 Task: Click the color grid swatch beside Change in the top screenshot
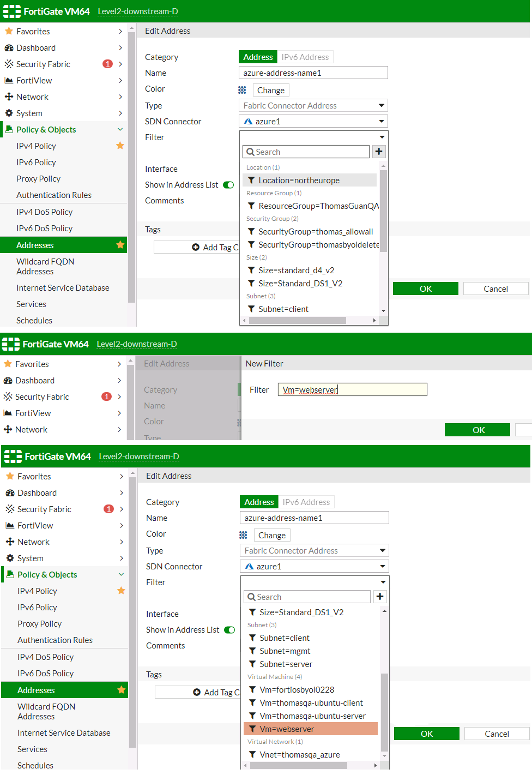pos(242,90)
